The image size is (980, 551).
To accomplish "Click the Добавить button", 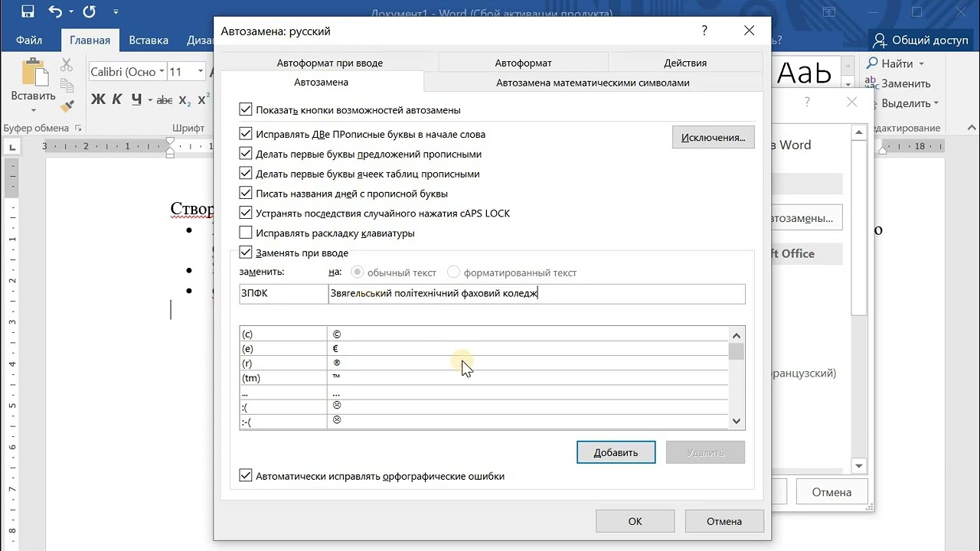I will (x=616, y=452).
